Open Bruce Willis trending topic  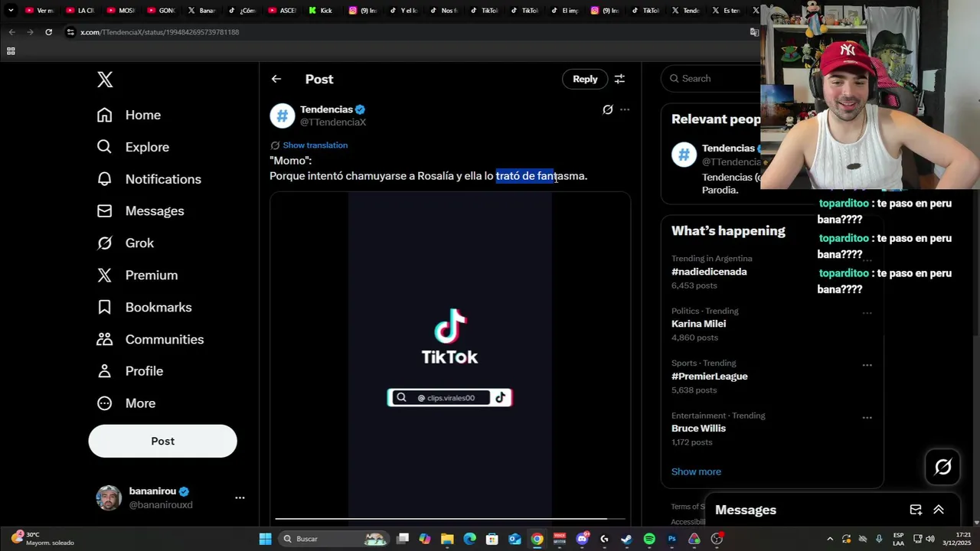[x=698, y=429]
